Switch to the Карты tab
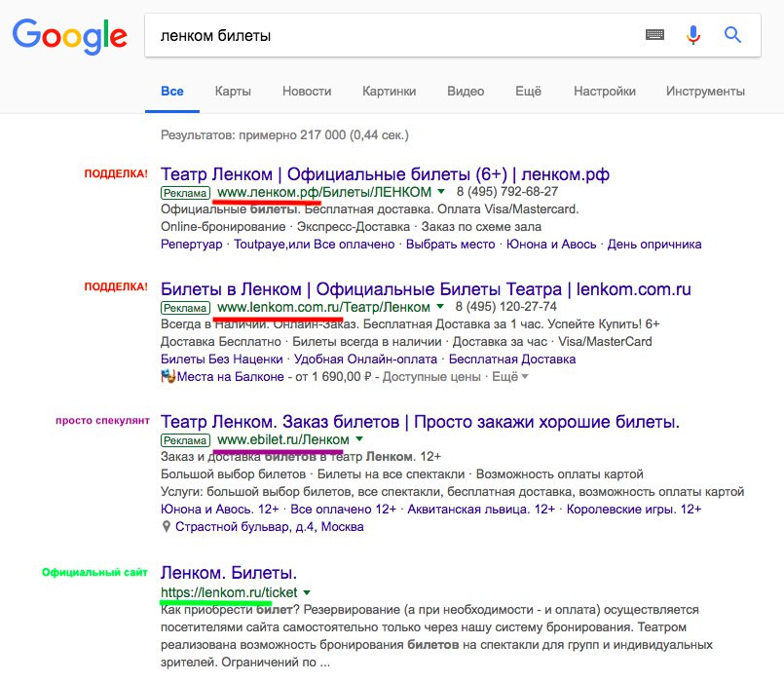This screenshot has width=784, height=682. tap(233, 92)
